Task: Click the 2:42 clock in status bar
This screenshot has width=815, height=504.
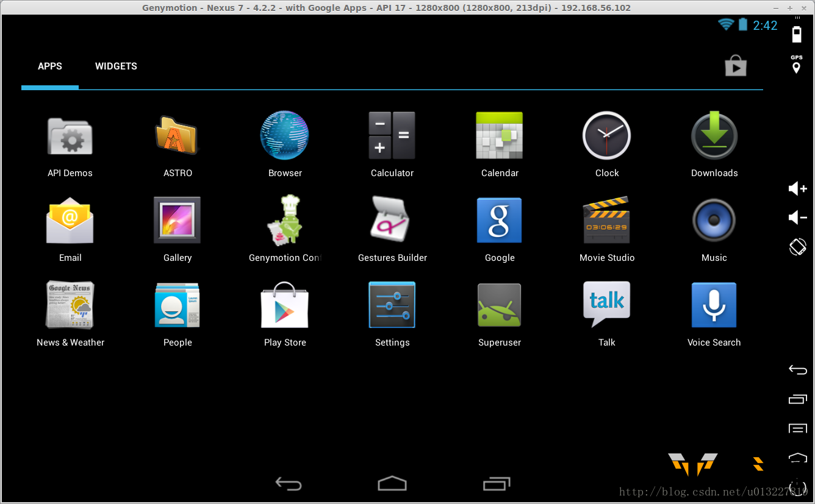Action: pos(765,26)
